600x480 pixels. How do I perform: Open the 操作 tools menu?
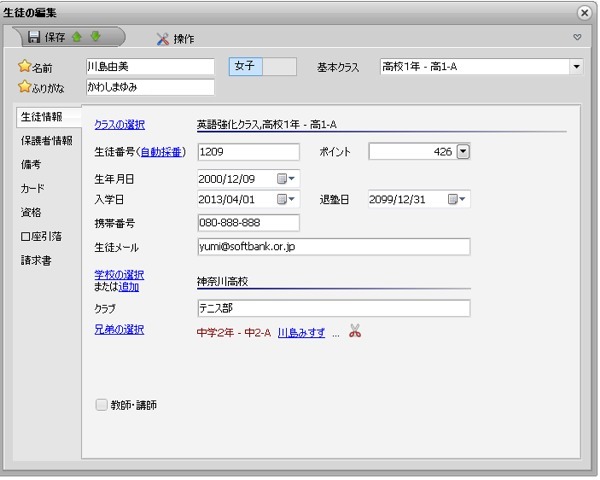pyautogui.click(x=174, y=39)
